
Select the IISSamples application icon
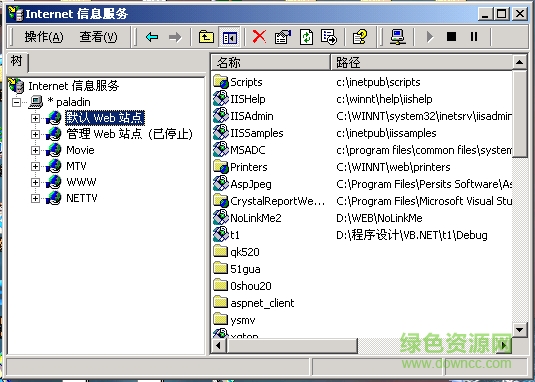click(x=220, y=133)
